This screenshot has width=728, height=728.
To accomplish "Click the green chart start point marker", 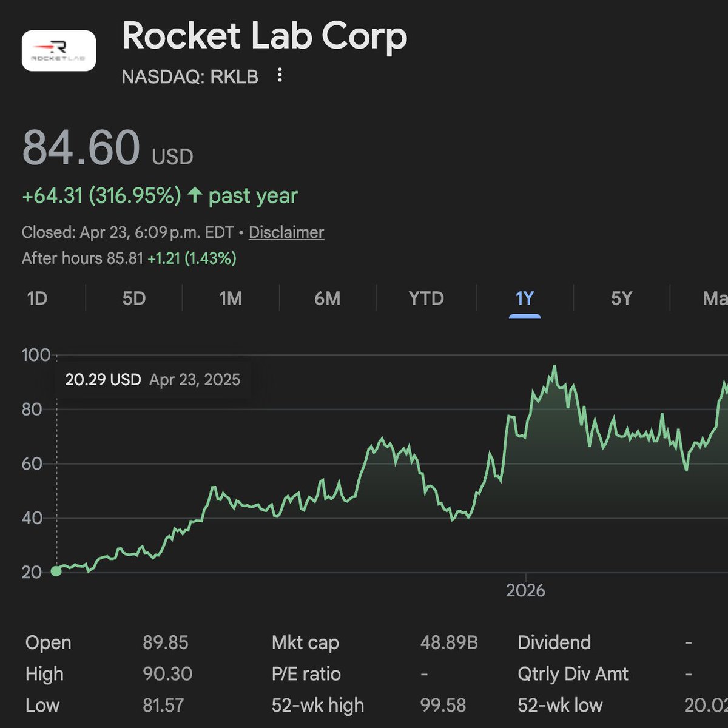I will 56,571.
